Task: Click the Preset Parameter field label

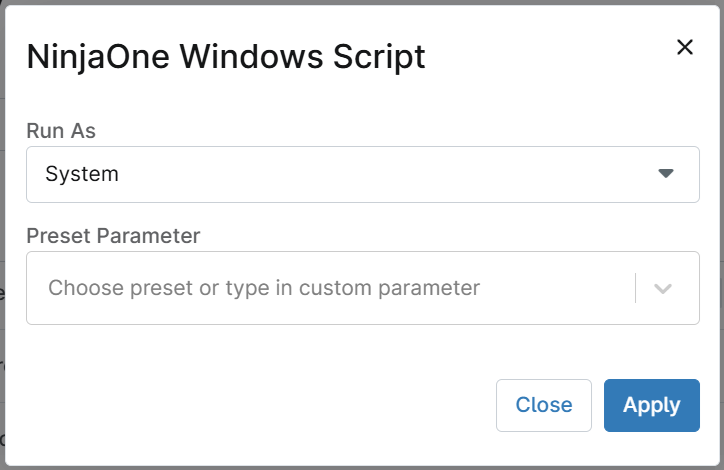Action: [113, 236]
